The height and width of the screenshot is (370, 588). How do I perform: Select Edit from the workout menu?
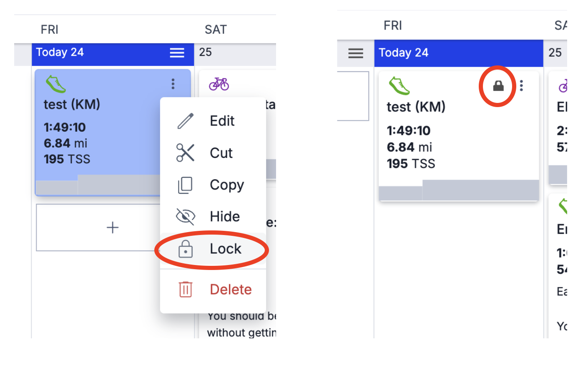pyautogui.click(x=222, y=121)
